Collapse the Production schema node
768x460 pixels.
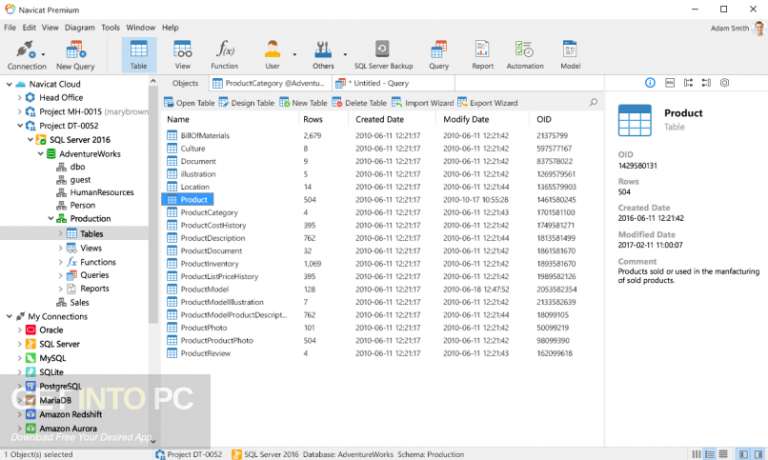pos(50,218)
